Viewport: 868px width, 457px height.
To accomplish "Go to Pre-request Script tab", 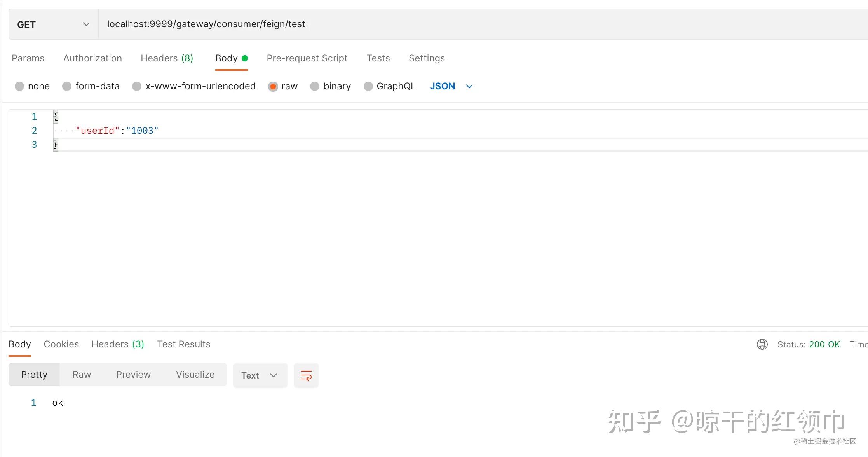I will tap(307, 58).
